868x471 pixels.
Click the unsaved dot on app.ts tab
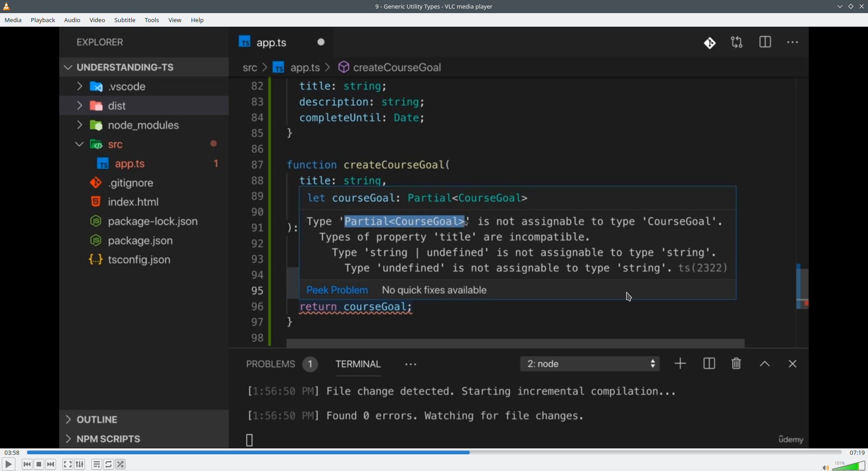(x=321, y=42)
